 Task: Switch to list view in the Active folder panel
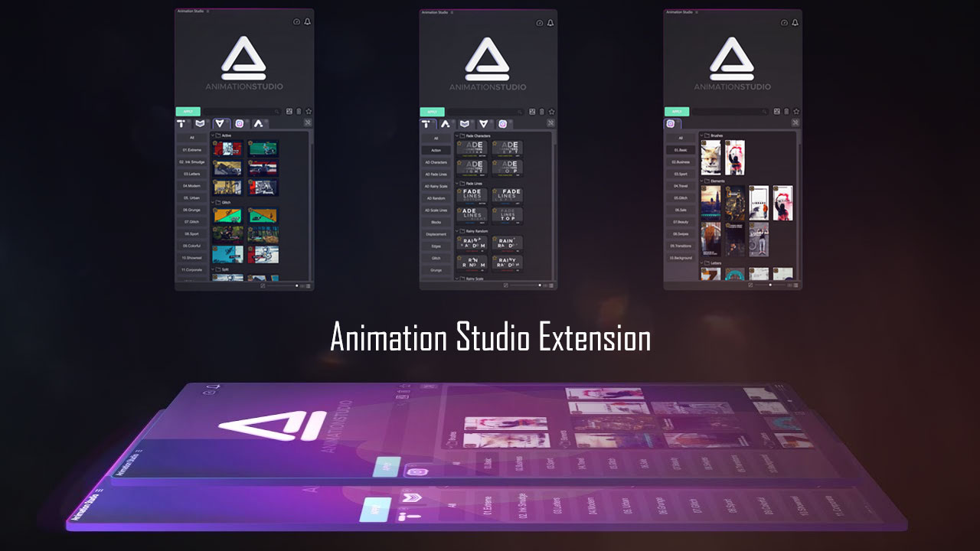point(308,285)
